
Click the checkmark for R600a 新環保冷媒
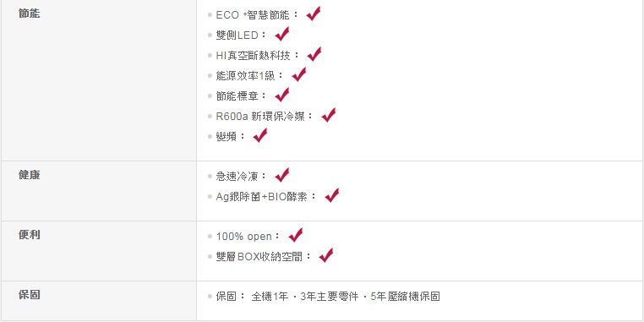point(329,115)
